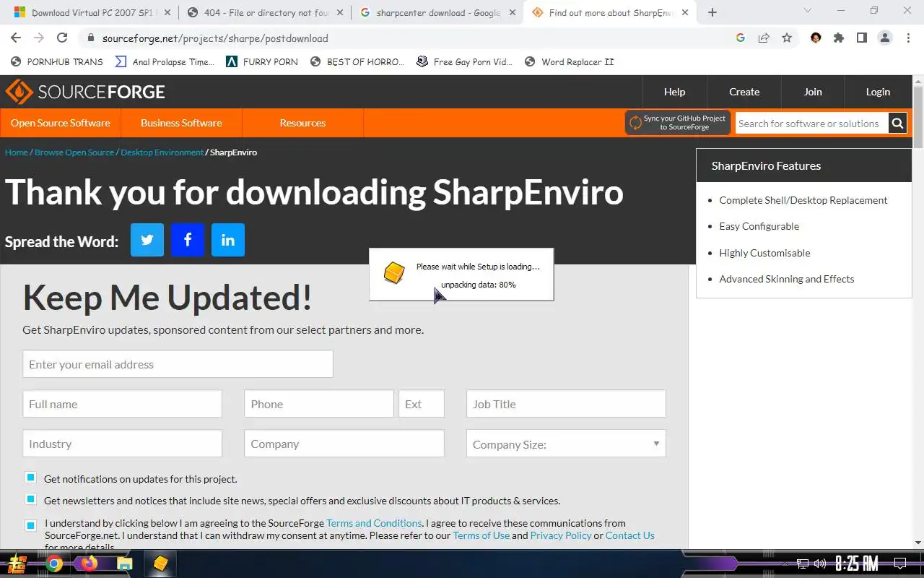Click the Join link in header
This screenshot has width=924, height=578.
pyautogui.click(x=813, y=92)
